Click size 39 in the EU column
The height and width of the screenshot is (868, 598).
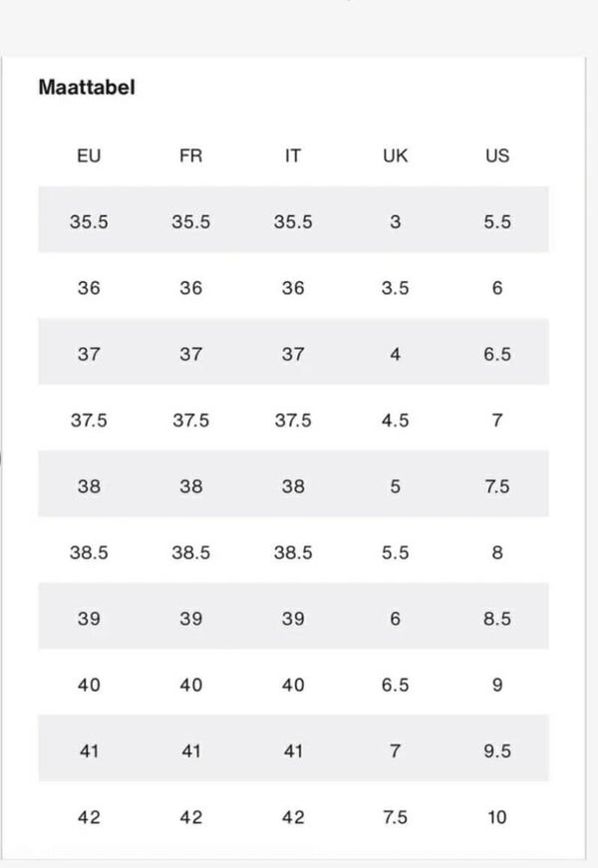click(x=89, y=619)
